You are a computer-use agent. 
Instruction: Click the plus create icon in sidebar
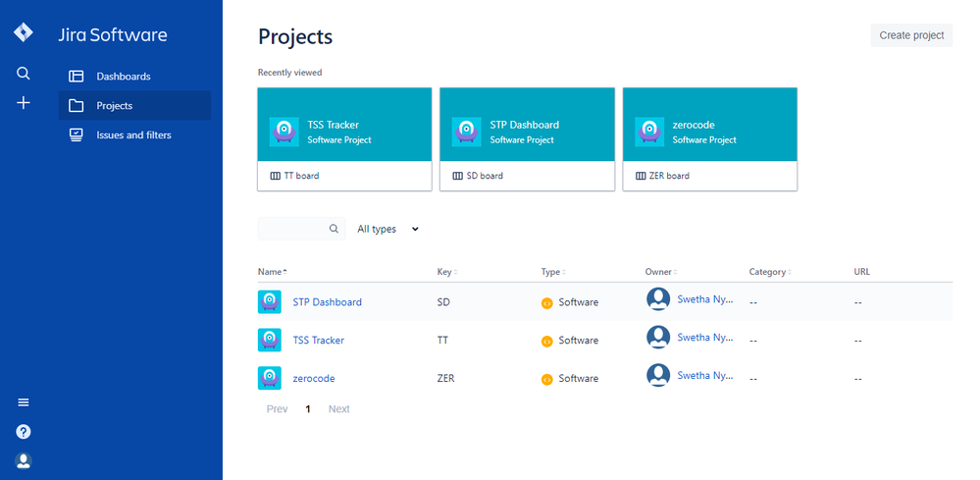[x=24, y=103]
